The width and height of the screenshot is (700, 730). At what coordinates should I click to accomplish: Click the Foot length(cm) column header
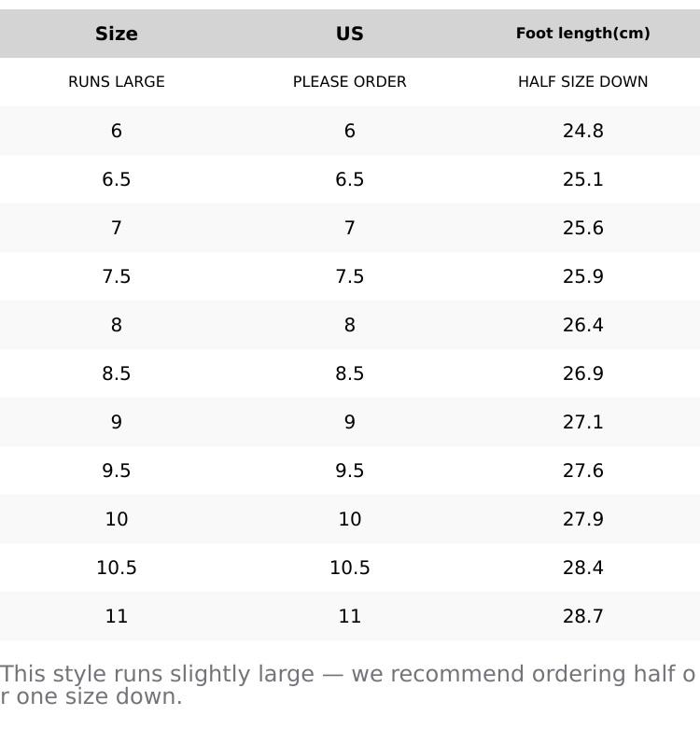pyautogui.click(x=583, y=34)
